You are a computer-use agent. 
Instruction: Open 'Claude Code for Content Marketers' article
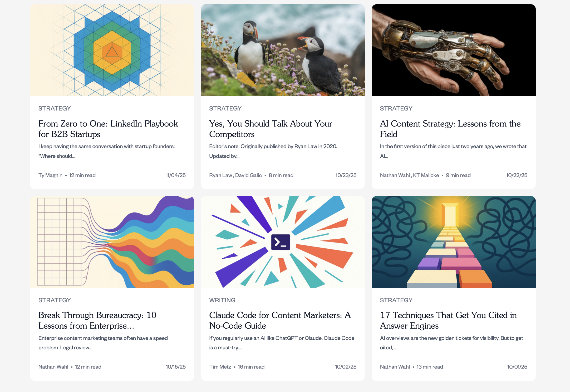click(x=280, y=320)
